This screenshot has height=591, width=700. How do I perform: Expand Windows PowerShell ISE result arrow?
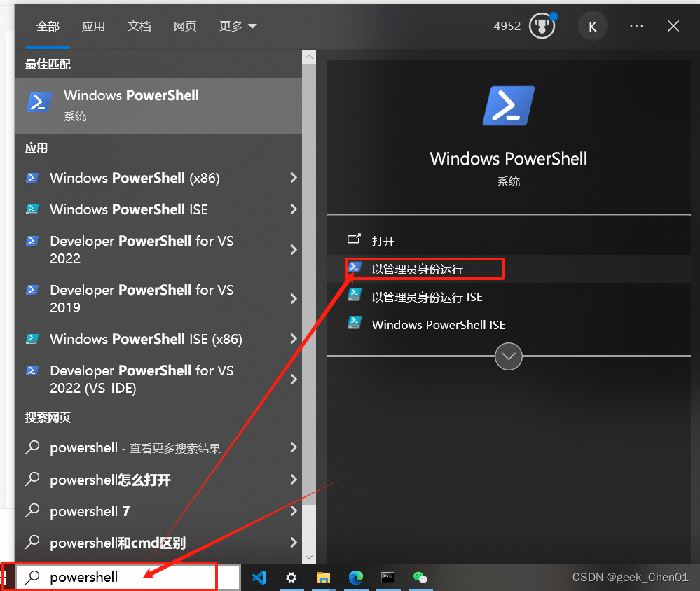(294, 209)
